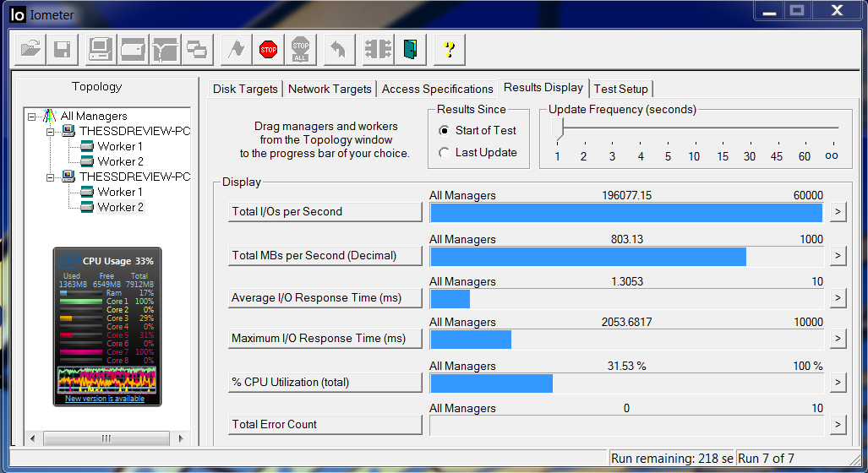
Task: Open a test configuration file
Action: click(x=30, y=50)
